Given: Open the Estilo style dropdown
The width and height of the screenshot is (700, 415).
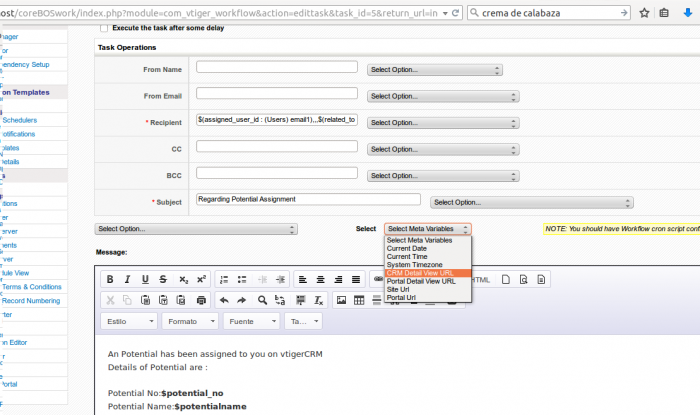Looking at the screenshot, I should point(129,322).
